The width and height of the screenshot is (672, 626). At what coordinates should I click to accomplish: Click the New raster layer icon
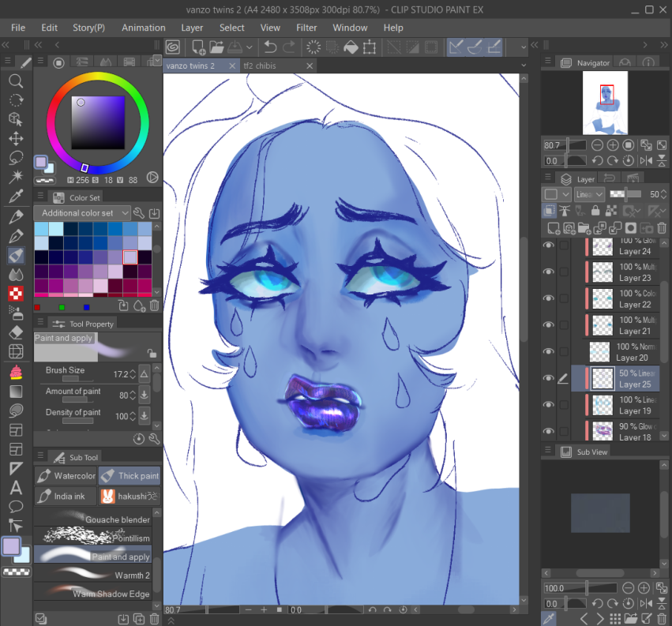tap(554, 228)
